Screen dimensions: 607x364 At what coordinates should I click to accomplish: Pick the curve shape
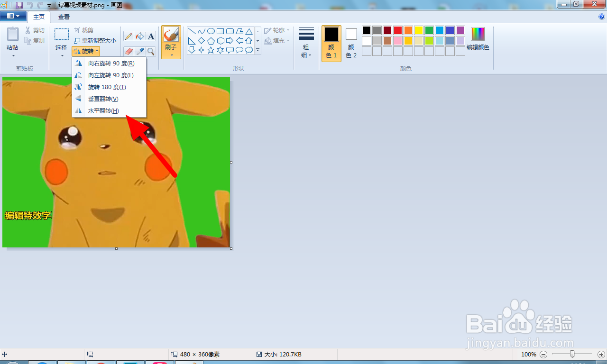(x=202, y=31)
